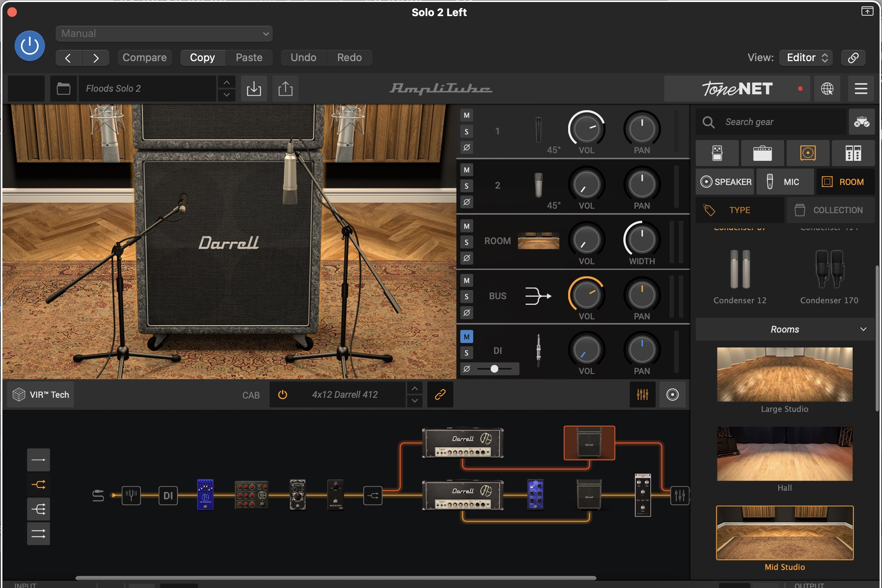Collapse the Rooms section

click(x=785, y=329)
